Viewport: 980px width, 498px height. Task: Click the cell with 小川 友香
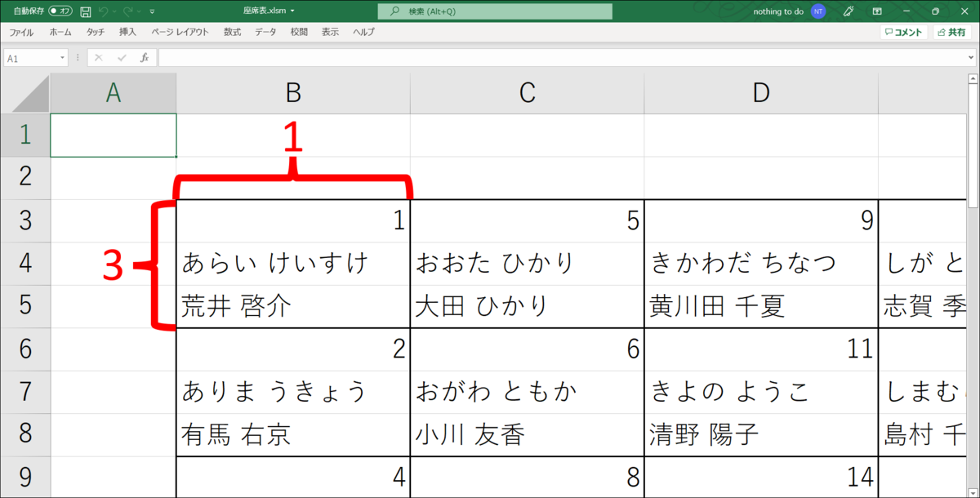[x=528, y=435]
